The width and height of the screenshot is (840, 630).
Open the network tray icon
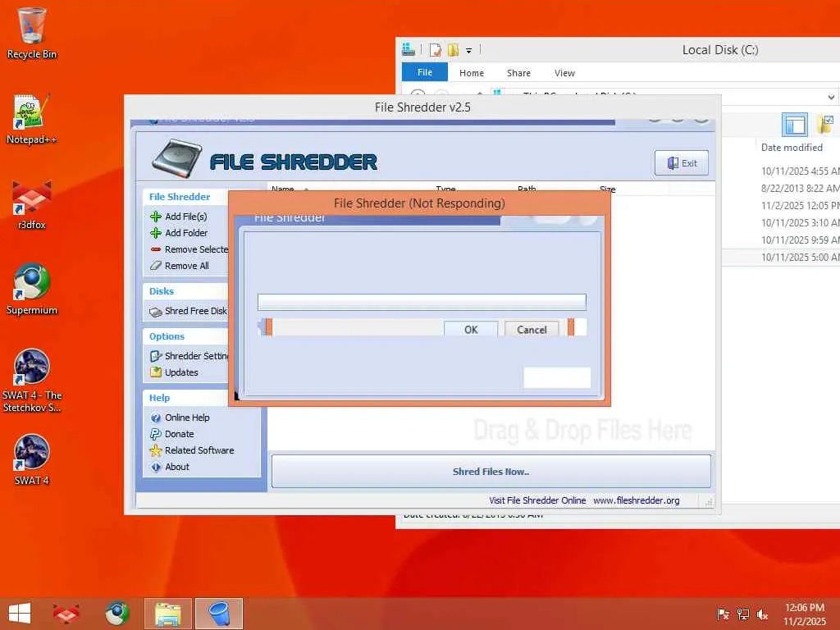pyautogui.click(x=743, y=614)
